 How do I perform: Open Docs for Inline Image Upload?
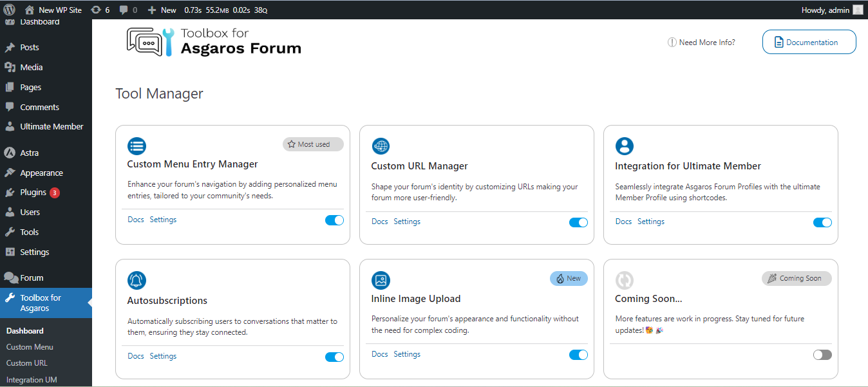380,354
